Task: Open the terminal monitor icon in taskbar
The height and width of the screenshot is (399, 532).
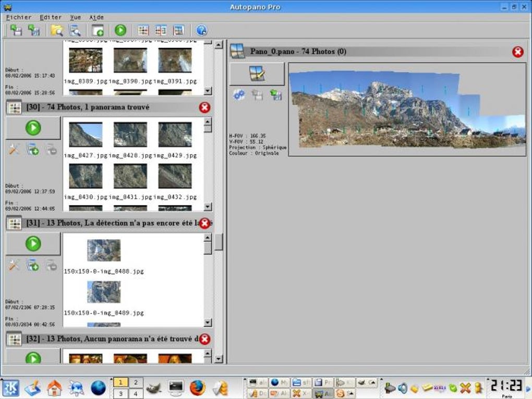Action: (x=176, y=388)
